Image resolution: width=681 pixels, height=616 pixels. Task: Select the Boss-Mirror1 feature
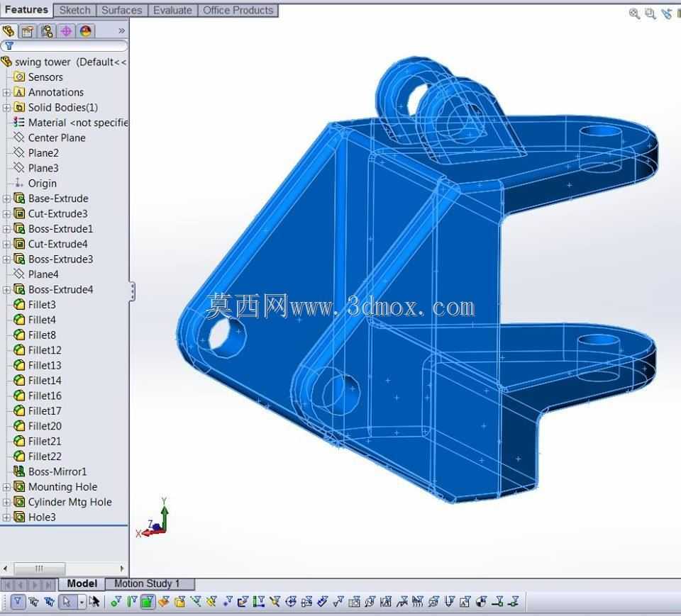50,472
